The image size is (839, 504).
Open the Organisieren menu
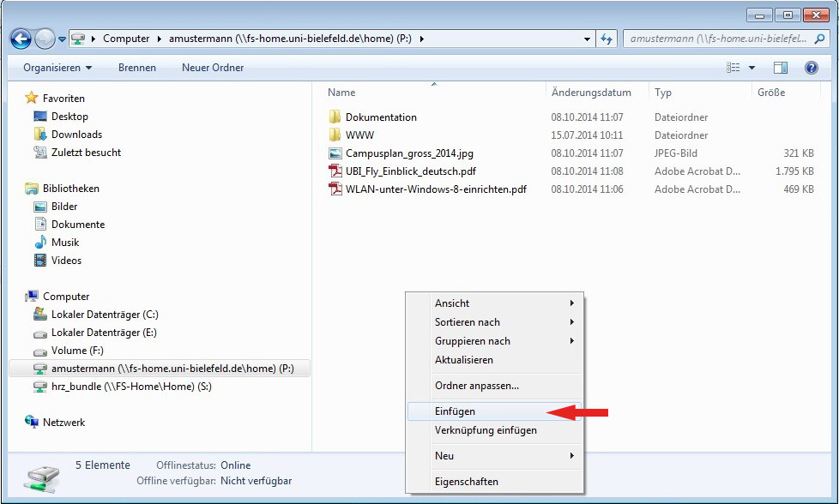click(57, 68)
